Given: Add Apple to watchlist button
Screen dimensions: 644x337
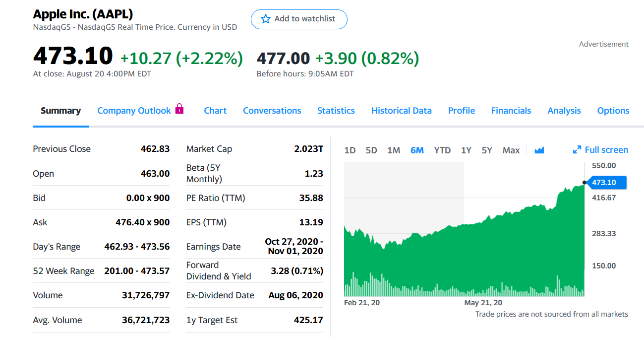Looking at the screenshot, I should pyautogui.click(x=299, y=19).
